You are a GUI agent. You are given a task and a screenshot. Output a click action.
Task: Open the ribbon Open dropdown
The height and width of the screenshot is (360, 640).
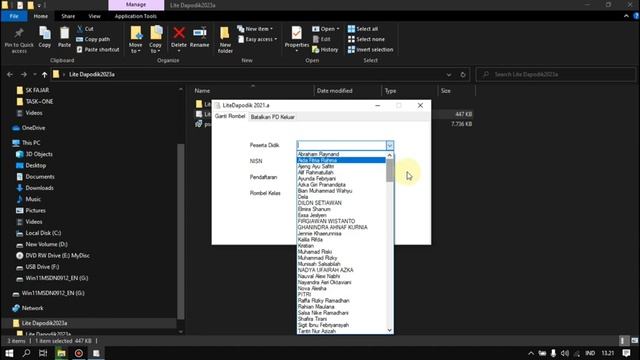326,29
